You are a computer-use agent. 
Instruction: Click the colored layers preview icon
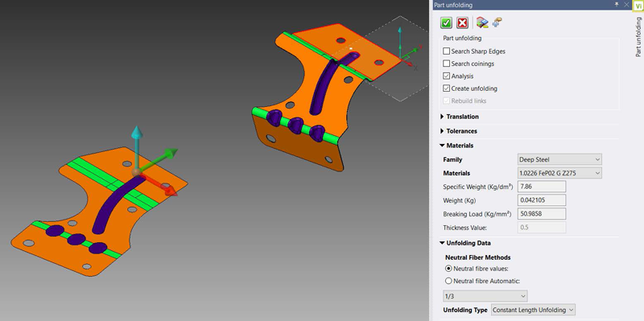(482, 23)
